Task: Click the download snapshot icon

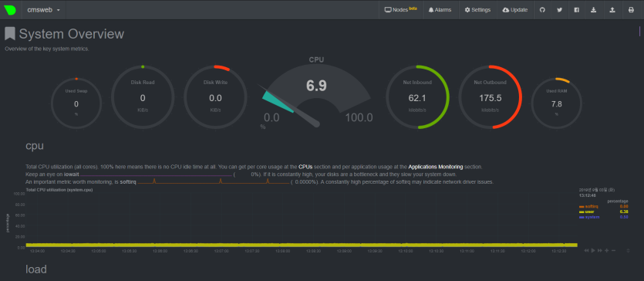Action: click(593, 10)
